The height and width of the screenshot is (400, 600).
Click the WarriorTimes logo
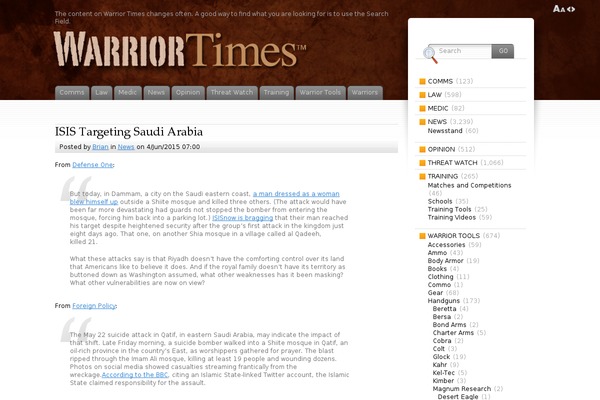(x=179, y=50)
